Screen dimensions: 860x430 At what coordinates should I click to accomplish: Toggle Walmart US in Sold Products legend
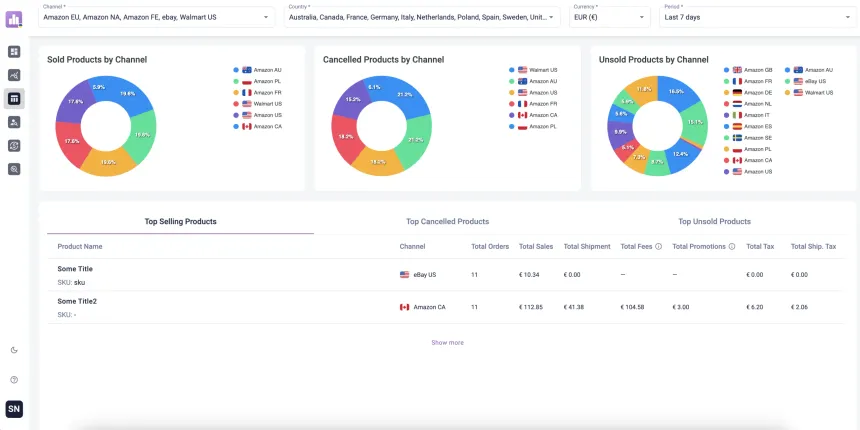click(258, 104)
